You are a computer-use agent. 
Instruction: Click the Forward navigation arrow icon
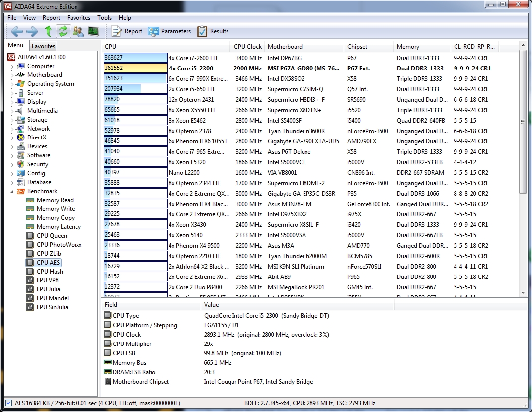coord(32,31)
